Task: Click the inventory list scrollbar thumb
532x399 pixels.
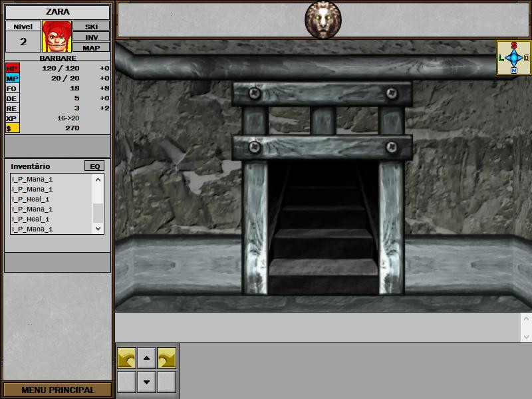Action: (98, 213)
